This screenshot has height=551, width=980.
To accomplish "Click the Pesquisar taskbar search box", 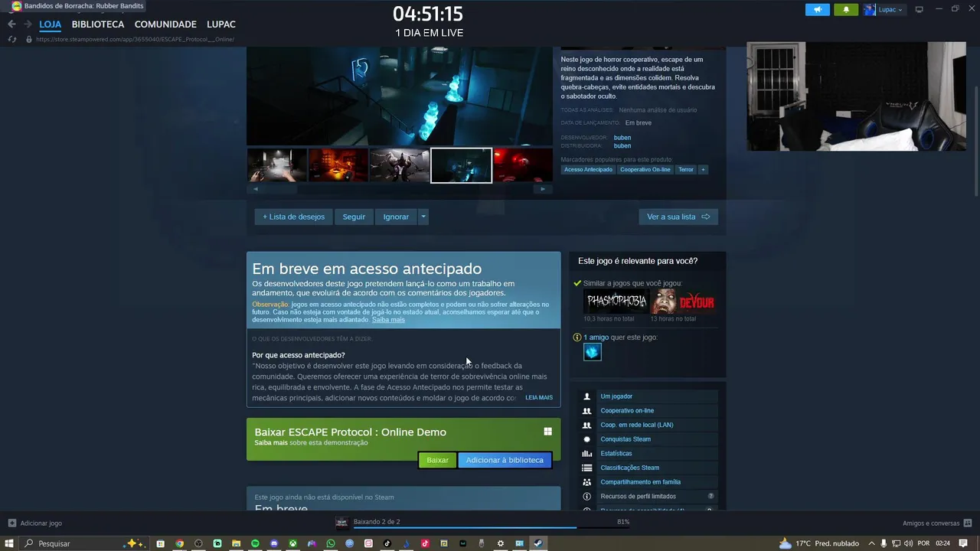I will (86, 543).
